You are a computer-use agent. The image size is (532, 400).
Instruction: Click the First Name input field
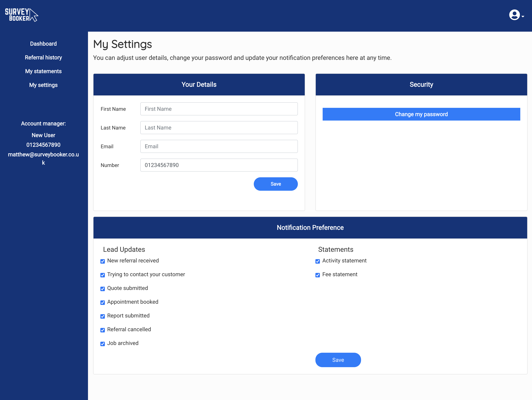click(219, 109)
